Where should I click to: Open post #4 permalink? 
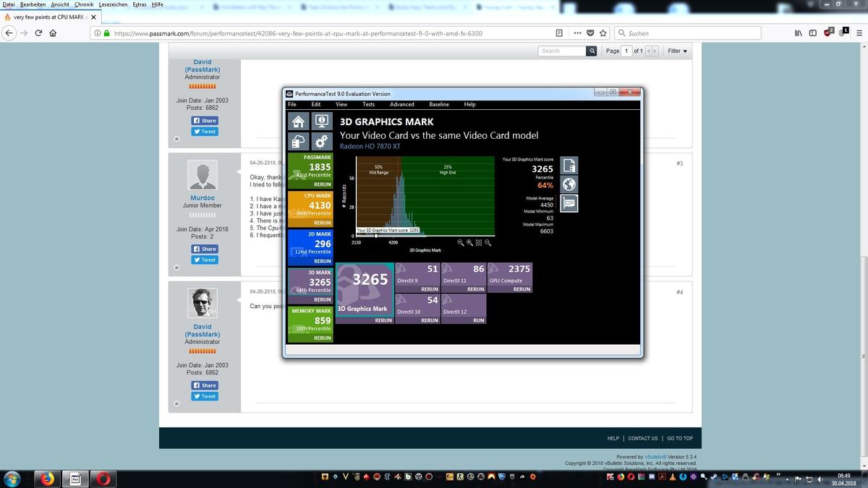(x=680, y=292)
